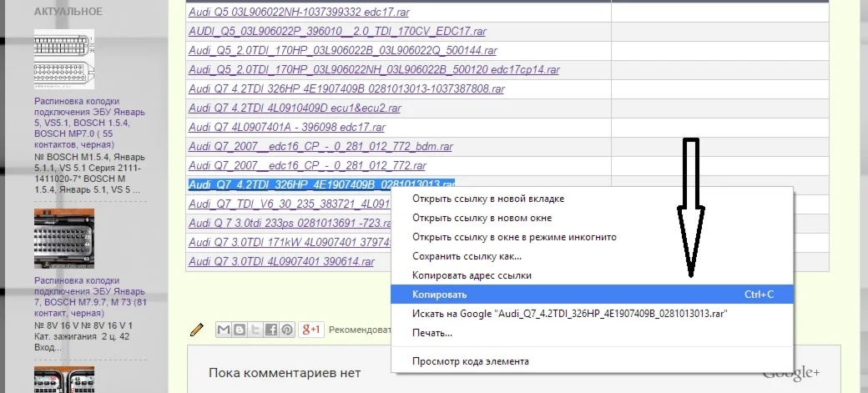Image resolution: width=868 pixels, height=393 pixels.
Task: Open 'Audi Q 7 3.0tdi 233ps 0281013691' link
Action: pos(290,223)
